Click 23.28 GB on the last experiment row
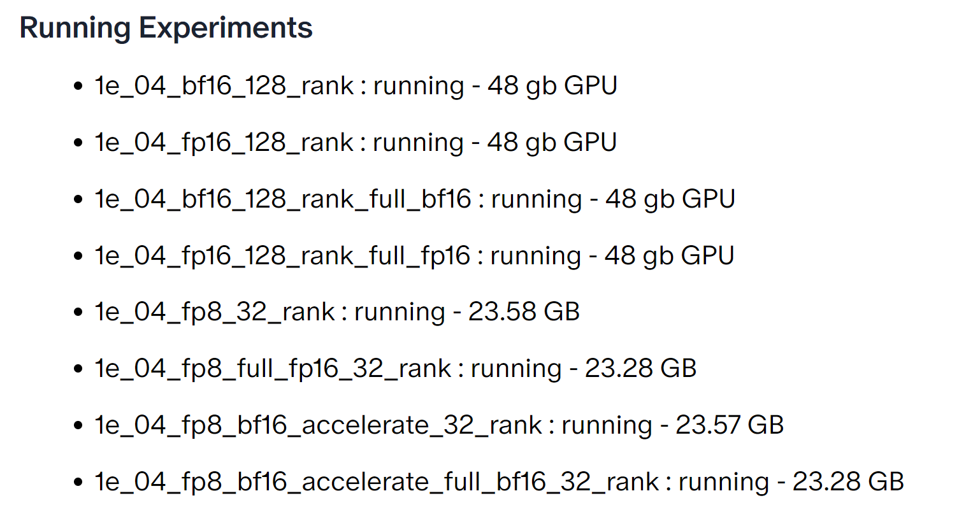 pyautogui.click(x=848, y=482)
